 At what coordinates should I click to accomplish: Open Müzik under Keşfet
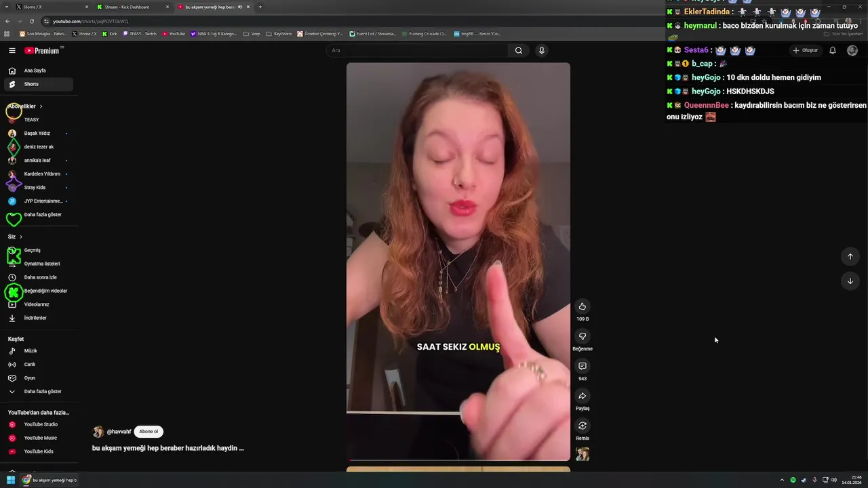(x=39, y=351)
